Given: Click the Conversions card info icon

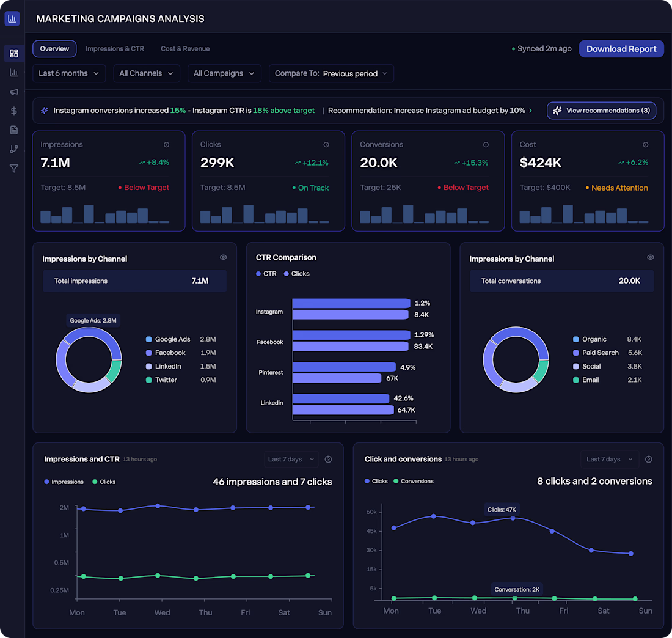Looking at the screenshot, I should [486, 145].
